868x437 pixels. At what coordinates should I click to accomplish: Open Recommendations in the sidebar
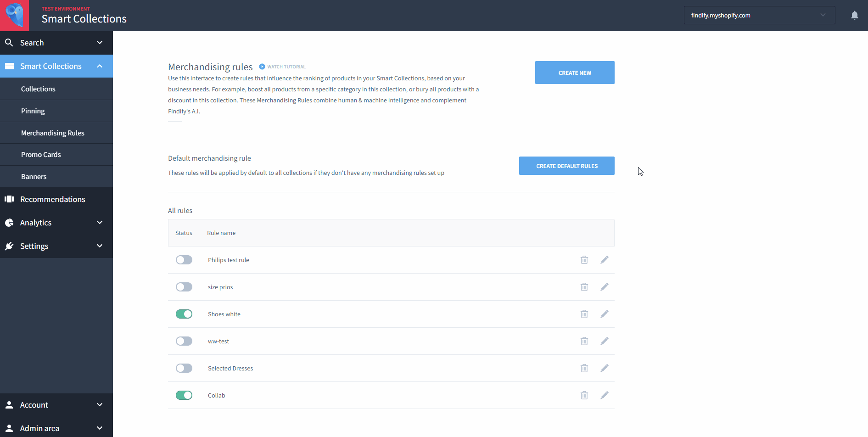tap(56, 199)
